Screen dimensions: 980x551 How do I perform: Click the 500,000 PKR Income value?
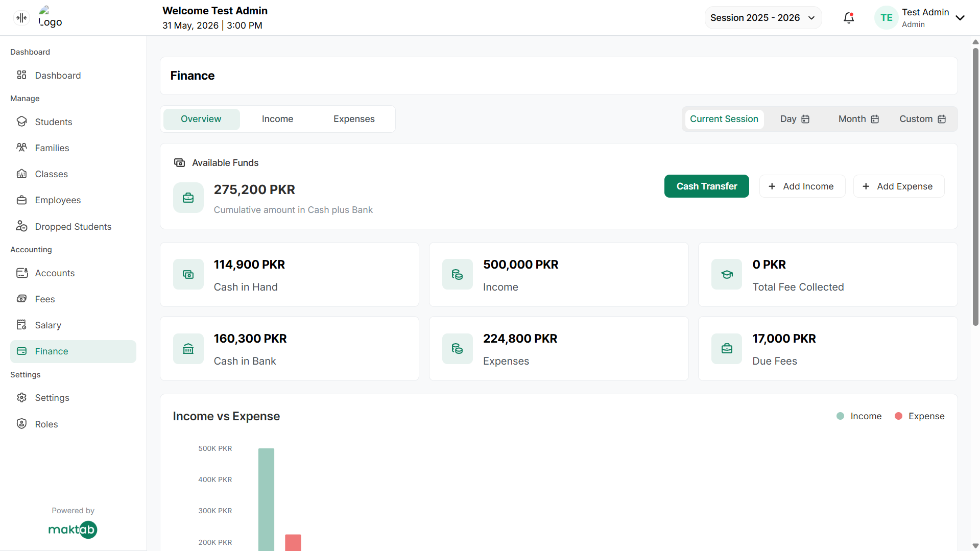tap(520, 265)
